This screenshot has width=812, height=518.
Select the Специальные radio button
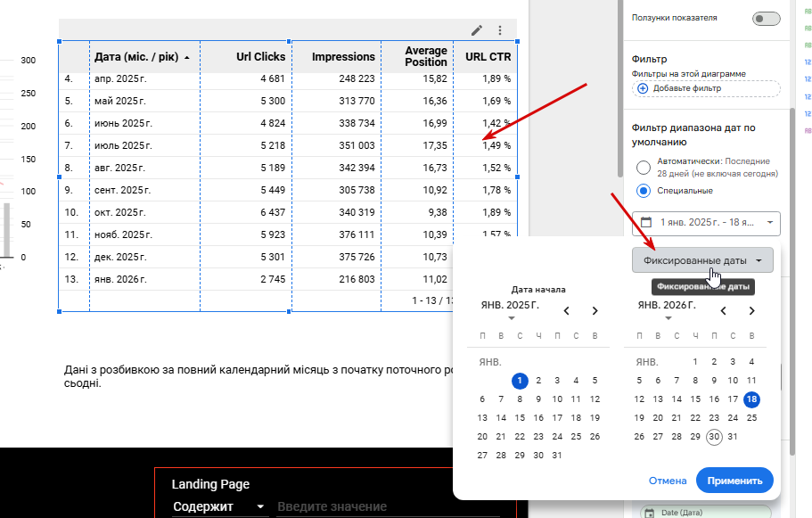[644, 191]
